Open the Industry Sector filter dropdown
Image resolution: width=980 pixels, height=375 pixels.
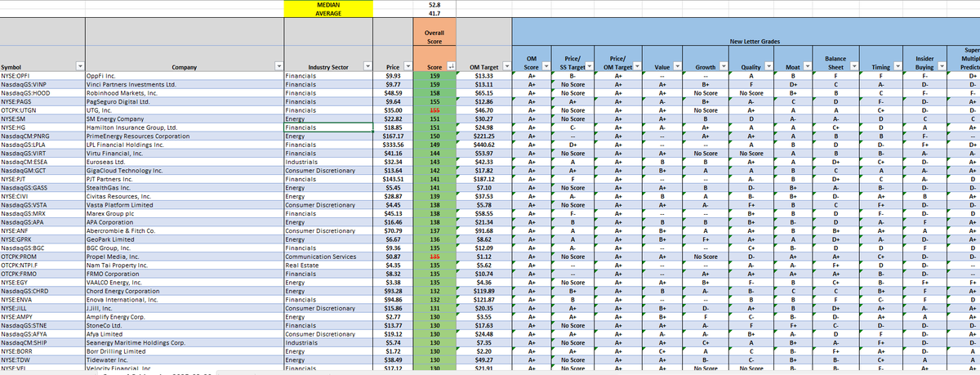click(x=366, y=67)
